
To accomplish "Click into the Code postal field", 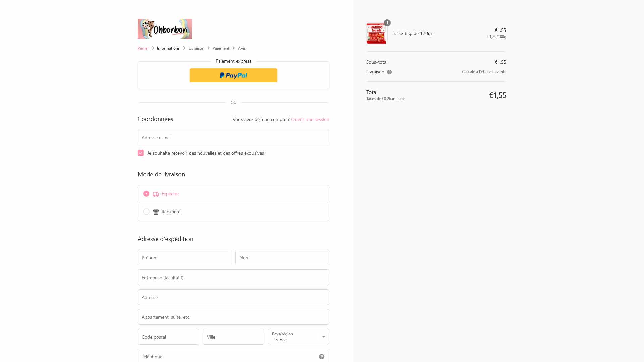I will click(168, 337).
